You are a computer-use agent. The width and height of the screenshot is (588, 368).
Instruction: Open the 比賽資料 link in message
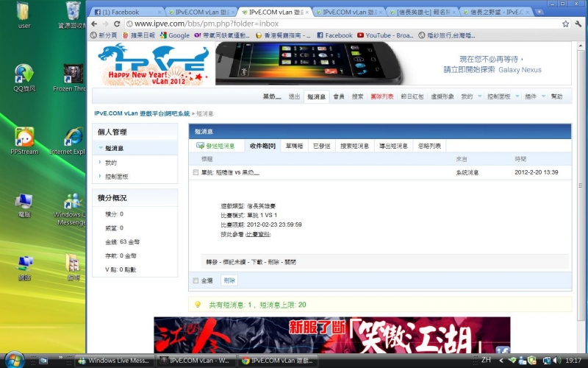coord(258,234)
